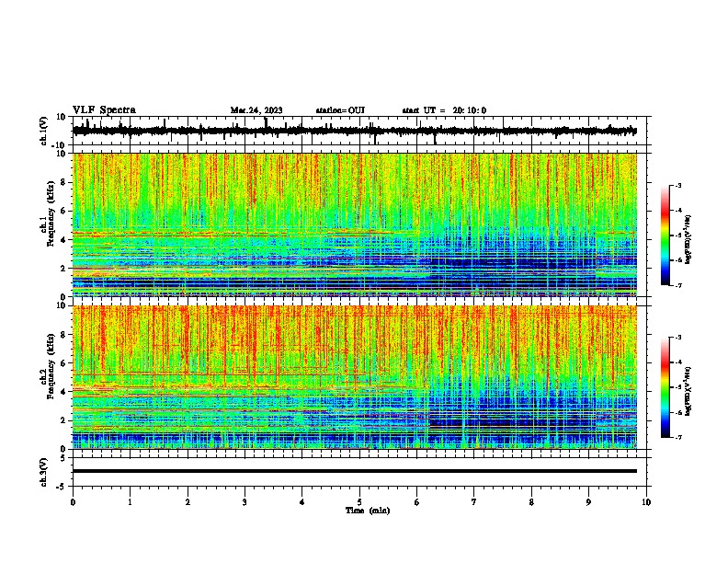Click tick label 2 on Time axis

tap(188, 502)
